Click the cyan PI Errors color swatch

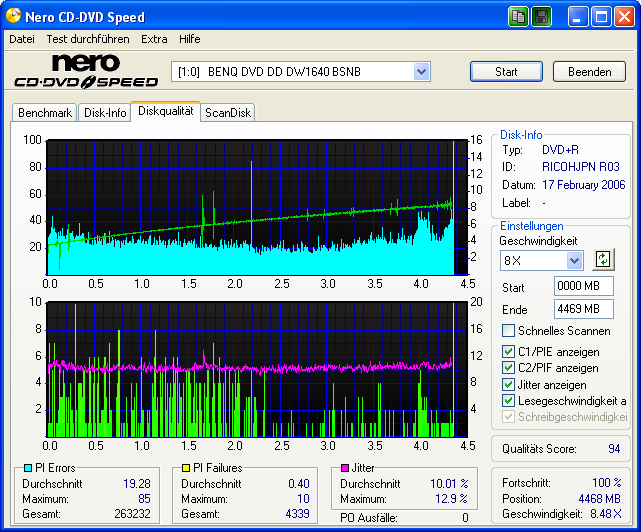click(x=28, y=468)
